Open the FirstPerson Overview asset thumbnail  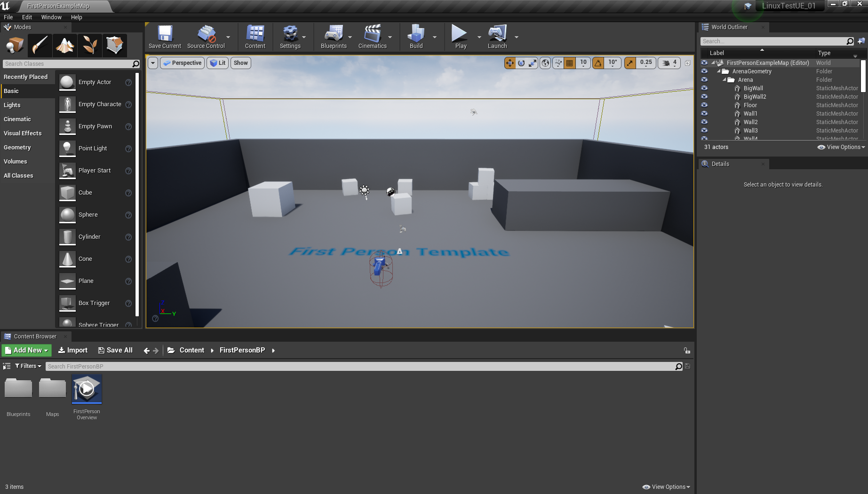click(x=87, y=389)
